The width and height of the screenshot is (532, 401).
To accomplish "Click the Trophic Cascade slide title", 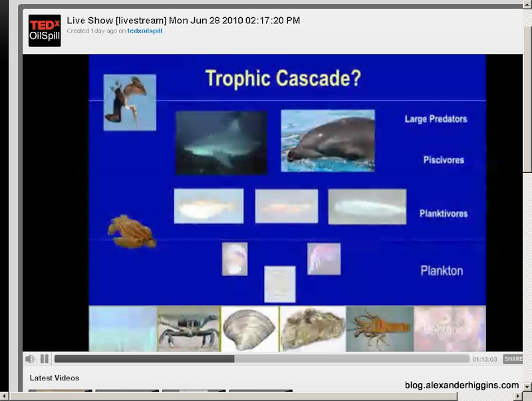I will (x=283, y=78).
